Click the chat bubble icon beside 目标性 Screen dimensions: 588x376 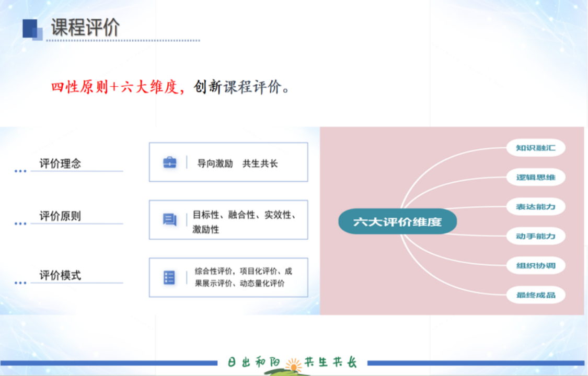tap(169, 220)
